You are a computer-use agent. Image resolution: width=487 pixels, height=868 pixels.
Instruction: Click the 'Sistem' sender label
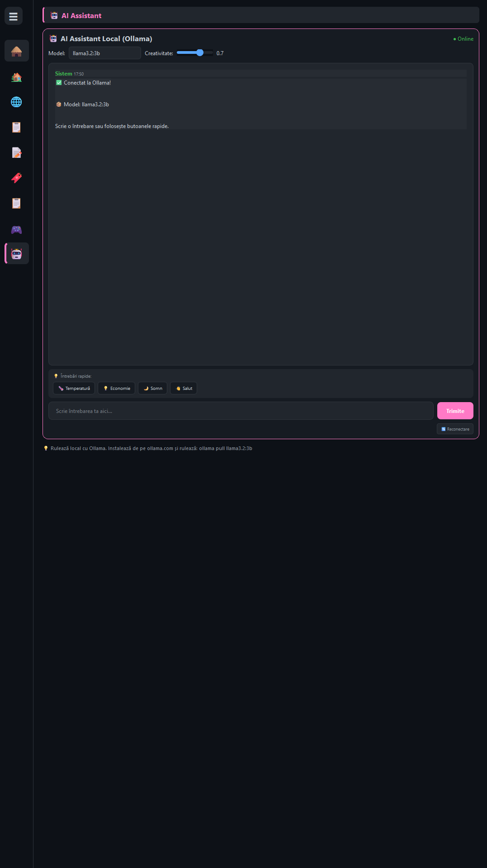click(64, 74)
